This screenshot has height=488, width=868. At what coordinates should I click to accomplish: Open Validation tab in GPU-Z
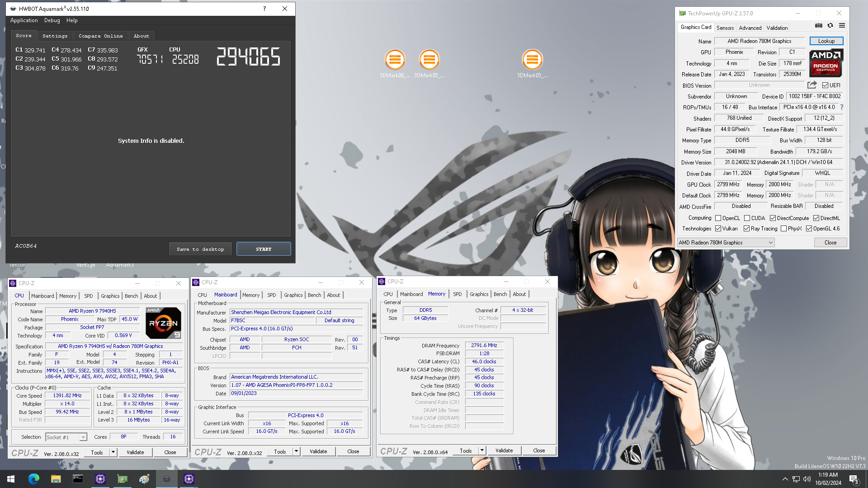pyautogui.click(x=777, y=28)
